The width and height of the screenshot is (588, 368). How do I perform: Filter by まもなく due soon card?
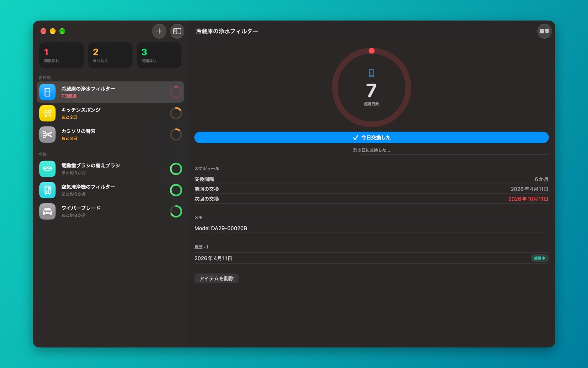click(110, 55)
